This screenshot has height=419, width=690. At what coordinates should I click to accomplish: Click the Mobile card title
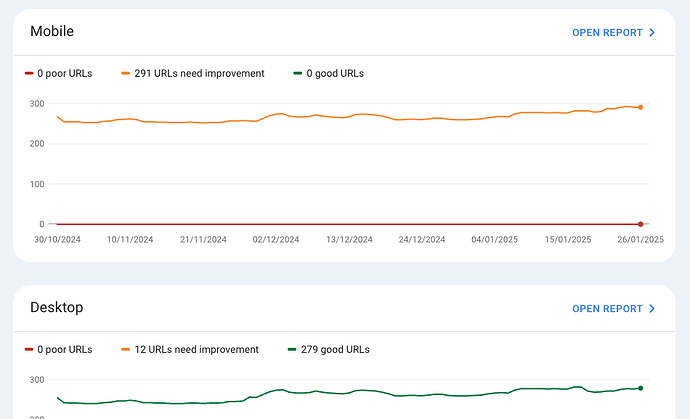pyautogui.click(x=52, y=31)
